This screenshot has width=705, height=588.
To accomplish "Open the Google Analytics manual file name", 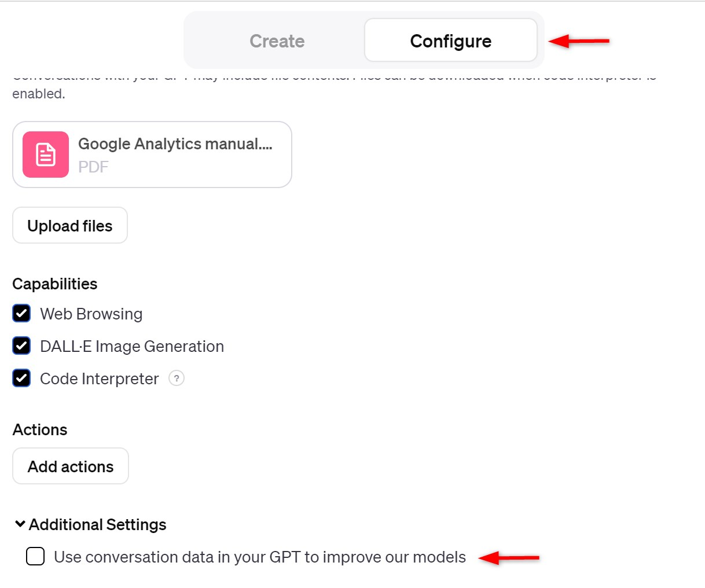I will pyautogui.click(x=175, y=144).
